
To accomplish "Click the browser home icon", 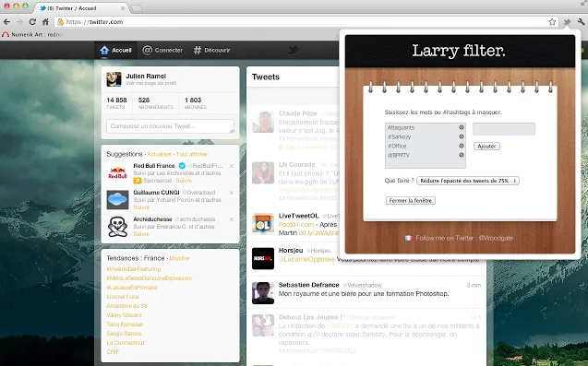I will click(45, 22).
